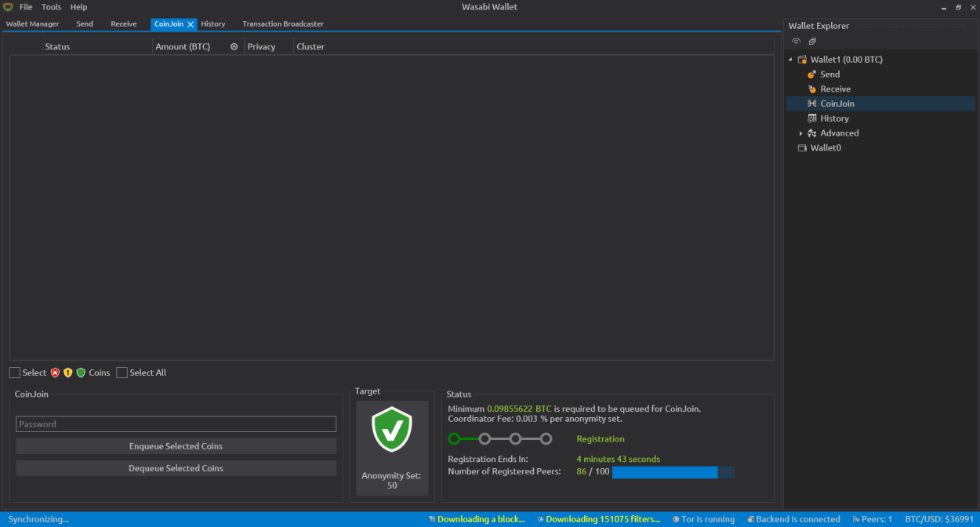This screenshot has width=980, height=527.
Task: Close the CoinJoin tab
Action: pos(191,24)
